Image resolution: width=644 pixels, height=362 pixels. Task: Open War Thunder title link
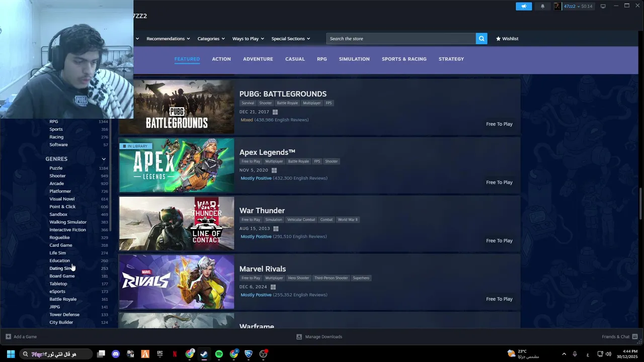click(262, 210)
